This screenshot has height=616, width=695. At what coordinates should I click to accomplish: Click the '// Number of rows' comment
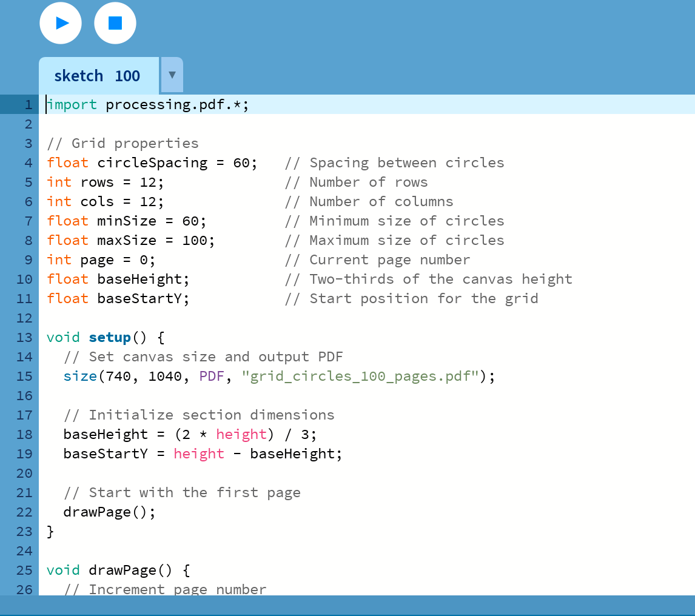pos(357,182)
